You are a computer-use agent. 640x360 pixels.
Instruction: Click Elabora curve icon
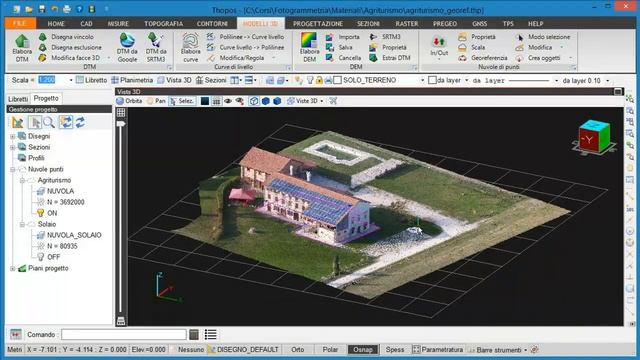pyautogui.click(x=190, y=41)
